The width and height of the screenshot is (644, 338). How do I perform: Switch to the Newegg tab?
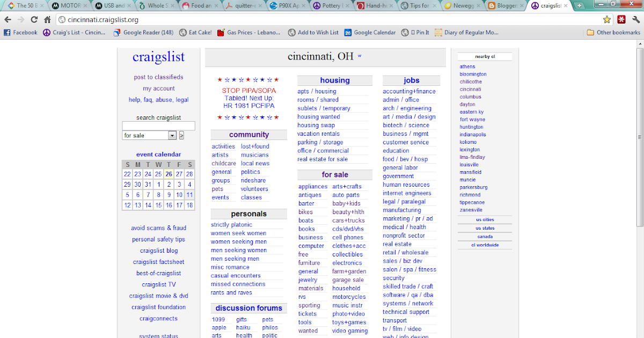pyautogui.click(x=463, y=5)
